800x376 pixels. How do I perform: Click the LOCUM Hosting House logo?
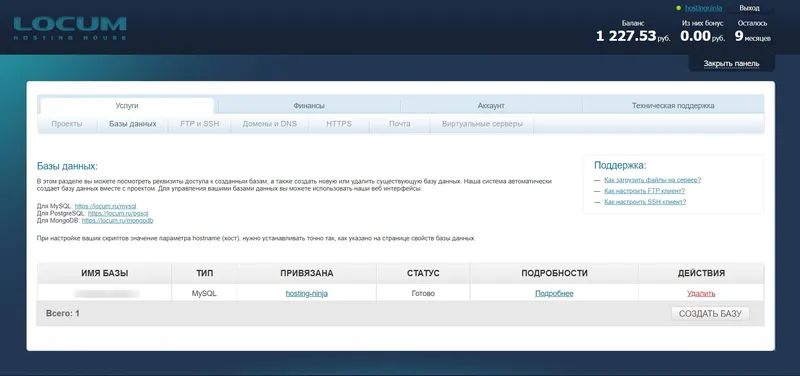70,28
